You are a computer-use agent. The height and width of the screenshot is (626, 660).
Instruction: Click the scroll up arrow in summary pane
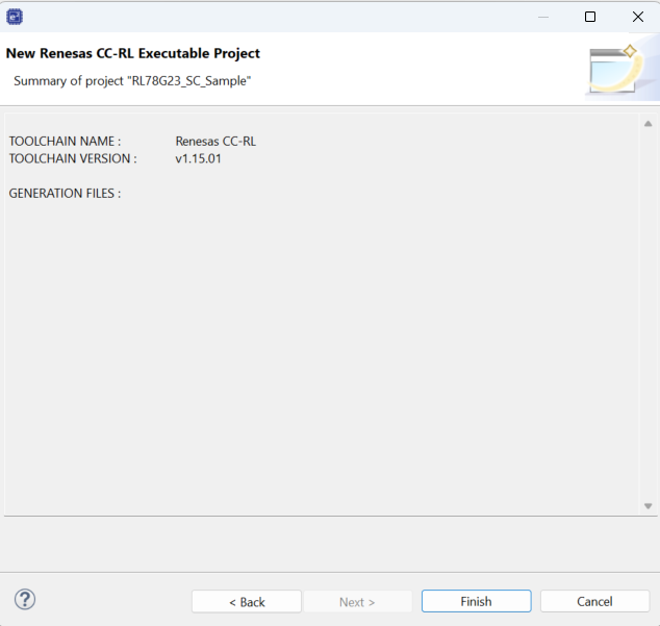point(648,124)
